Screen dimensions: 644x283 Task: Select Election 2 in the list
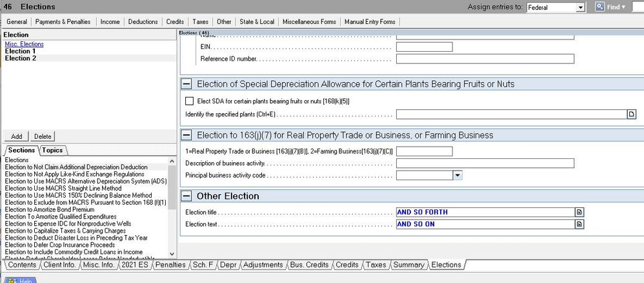(x=20, y=58)
